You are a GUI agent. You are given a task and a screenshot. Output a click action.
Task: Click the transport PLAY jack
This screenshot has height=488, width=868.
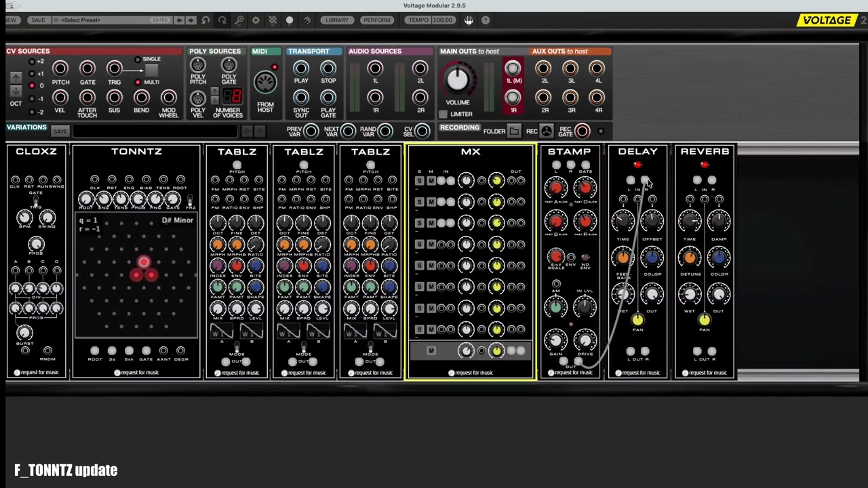(x=301, y=68)
